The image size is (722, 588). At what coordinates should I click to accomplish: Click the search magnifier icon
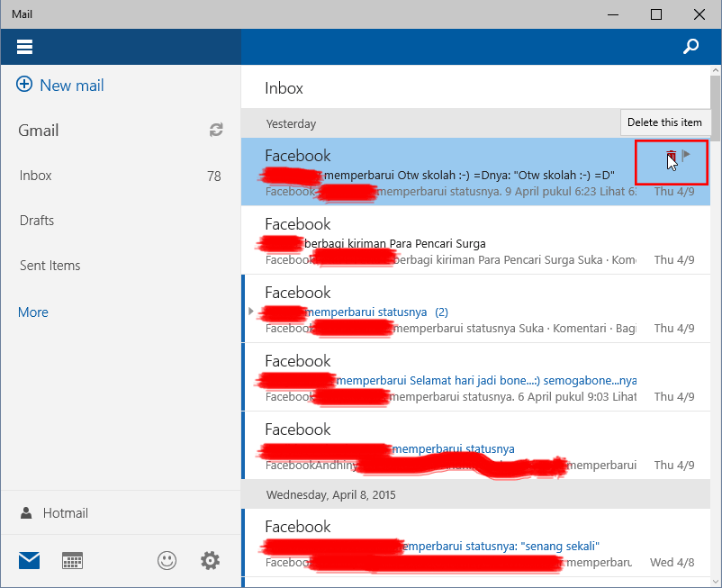690,46
